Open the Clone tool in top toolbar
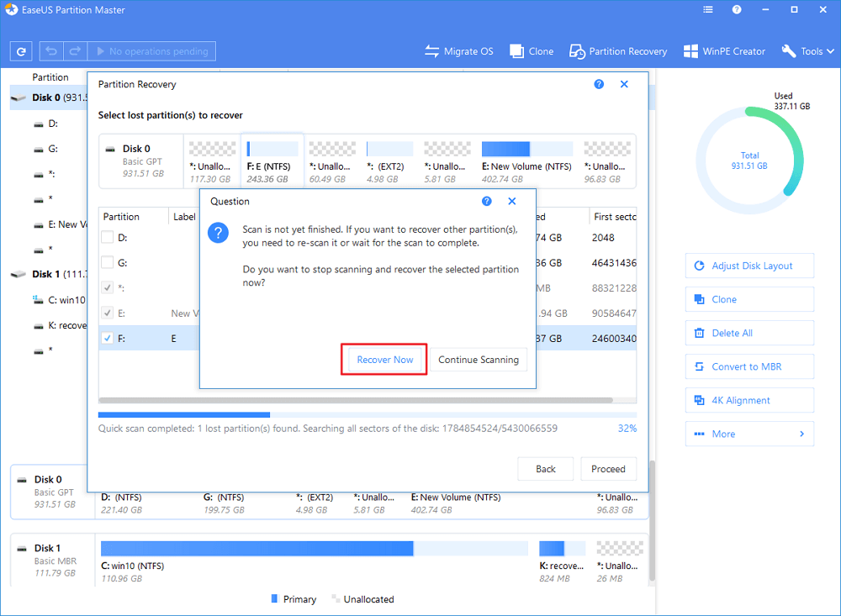The height and width of the screenshot is (616, 841). pos(532,51)
